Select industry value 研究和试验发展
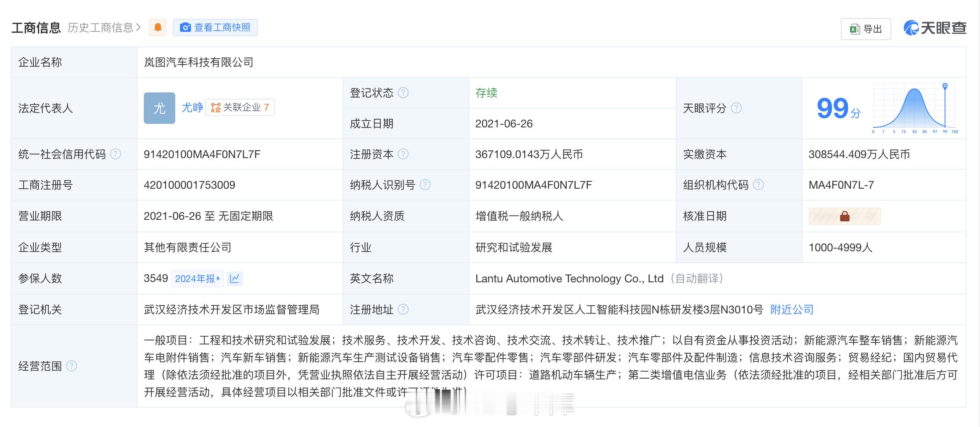This screenshot has width=980, height=427. click(x=514, y=247)
